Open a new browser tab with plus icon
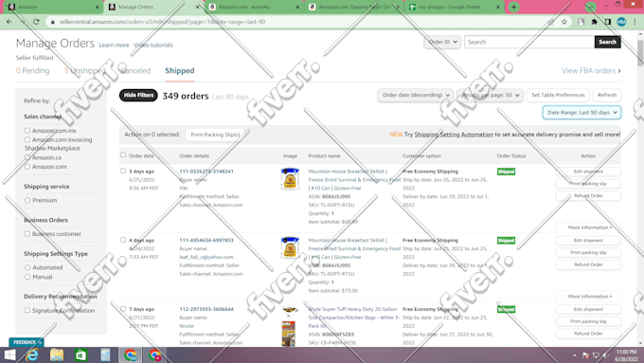The width and height of the screenshot is (644, 363). coord(513,7)
